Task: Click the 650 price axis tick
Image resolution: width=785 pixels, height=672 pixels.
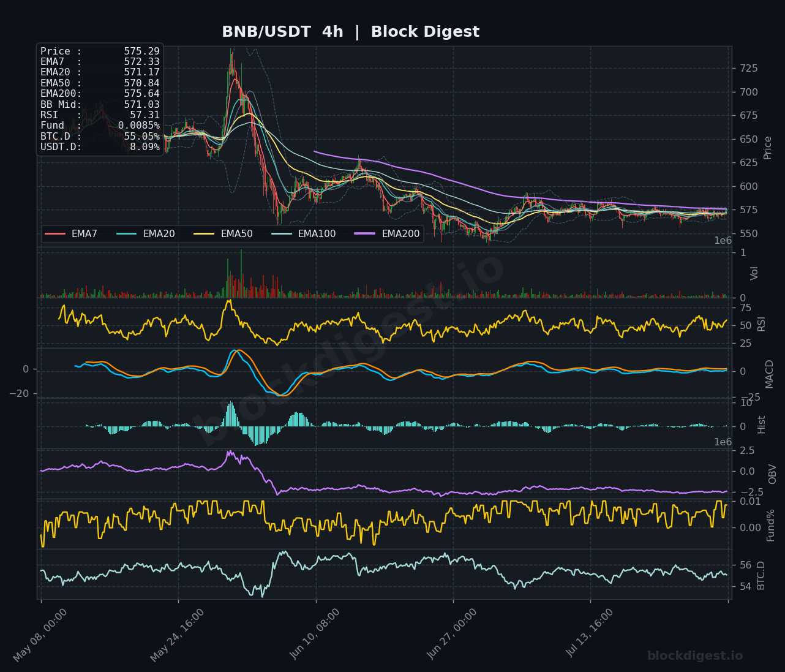Action: coord(749,140)
